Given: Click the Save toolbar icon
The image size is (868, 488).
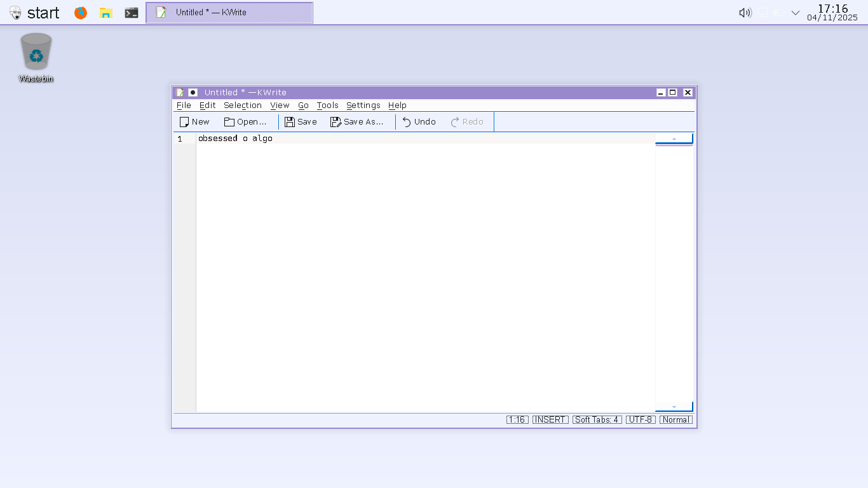Looking at the screenshot, I should (290, 122).
